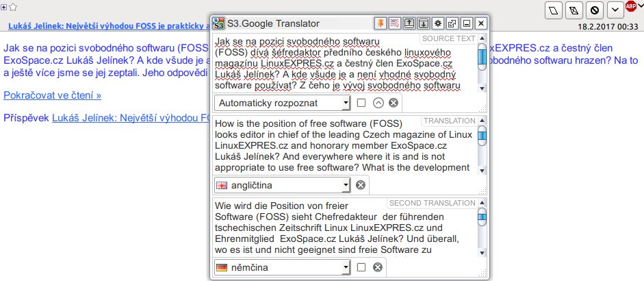Clear translation with X icon next to angličtina

(361, 185)
